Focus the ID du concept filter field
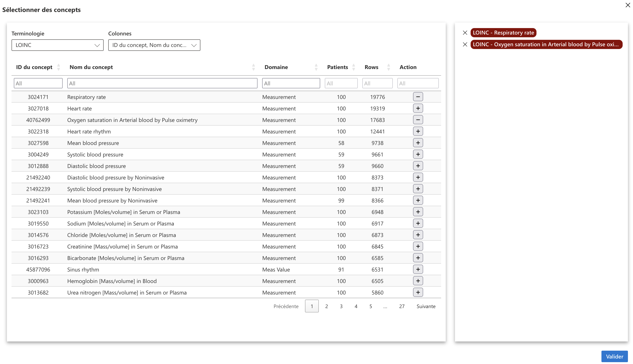Image resolution: width=633 pixels, height=364 pixels. pyautogui.click(x=38, y=83)
